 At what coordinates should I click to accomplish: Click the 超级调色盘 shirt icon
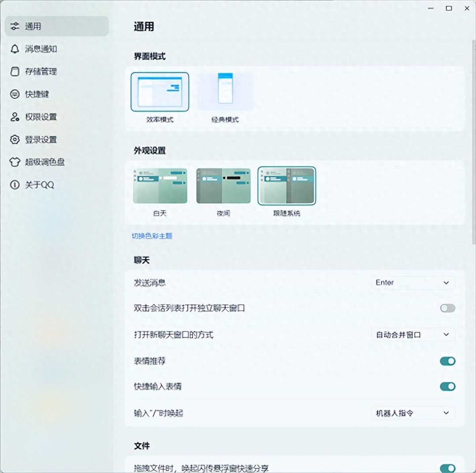[x=15, y=162]
